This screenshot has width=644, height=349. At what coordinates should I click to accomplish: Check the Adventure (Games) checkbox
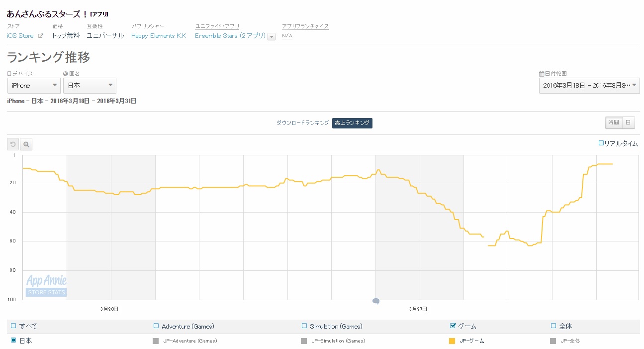(157, 326)
